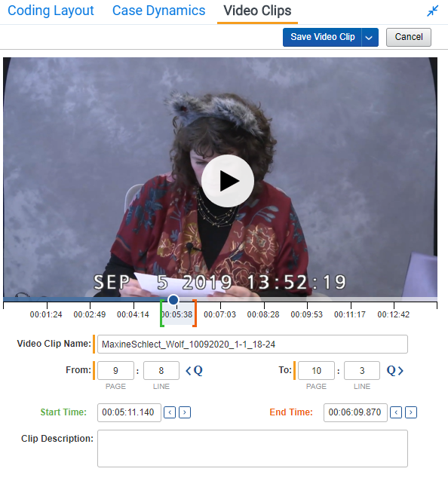This screenshot has width=448, height=490.
Task: Click the 00:04:14 timeline tick
Action: point(133,314)
